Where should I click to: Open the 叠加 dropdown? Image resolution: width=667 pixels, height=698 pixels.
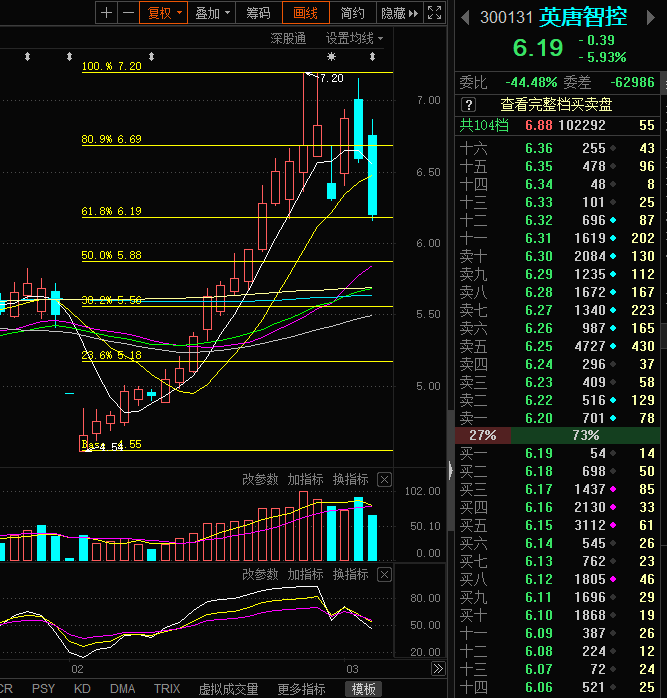point(211,13)
